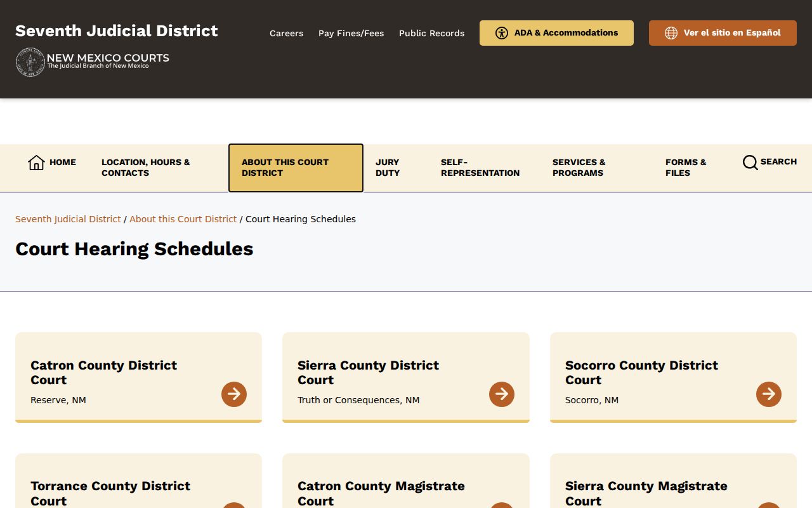
Task: Click the Truth or Consequences, NM text
Action: 358,400
